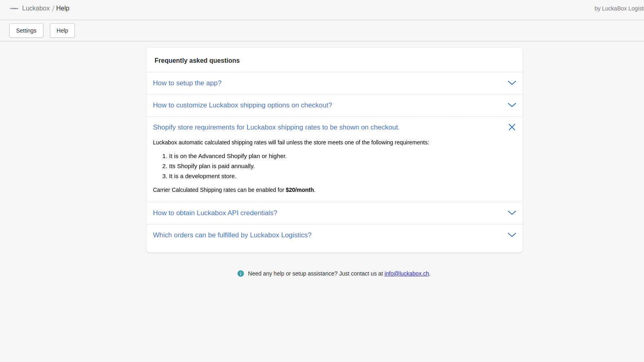The width and height of the screenshot is (644, 362).
Task: Click Shopify store requirements question title
Action: (x=276, y=127)
